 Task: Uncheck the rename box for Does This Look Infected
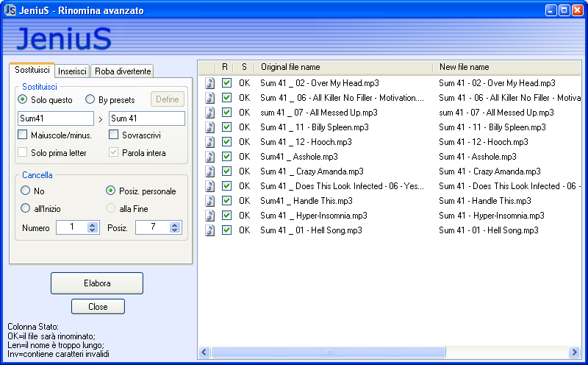coord(226,185)
